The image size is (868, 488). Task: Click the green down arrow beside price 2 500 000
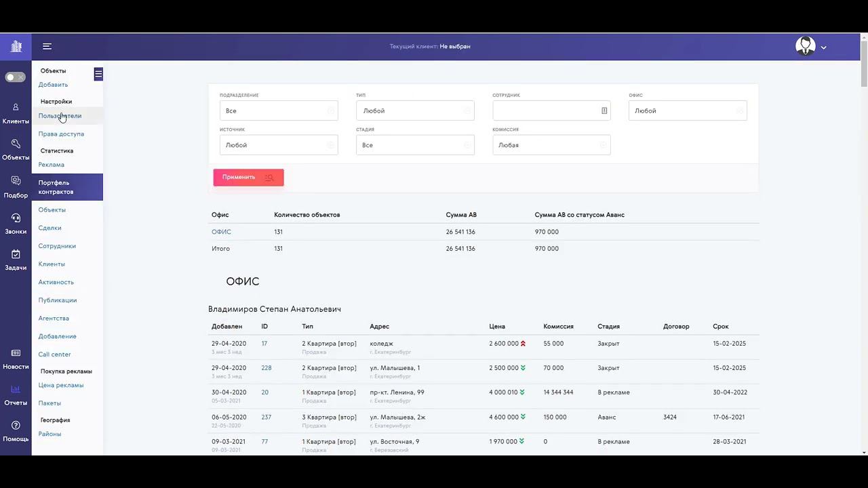pyautogui.click(x=524, y=368)
